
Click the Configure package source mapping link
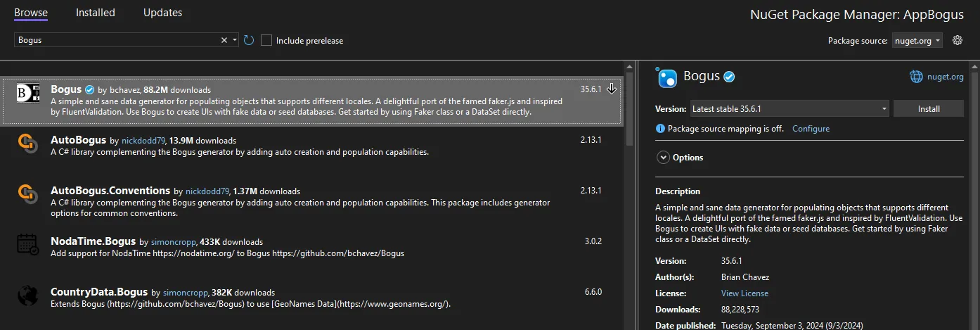[x=811, y=129]
